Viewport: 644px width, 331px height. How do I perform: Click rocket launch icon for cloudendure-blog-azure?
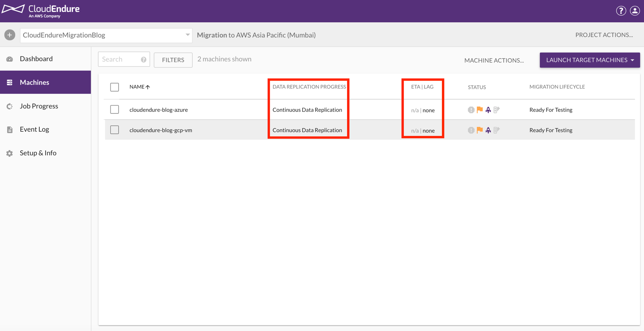488,110
